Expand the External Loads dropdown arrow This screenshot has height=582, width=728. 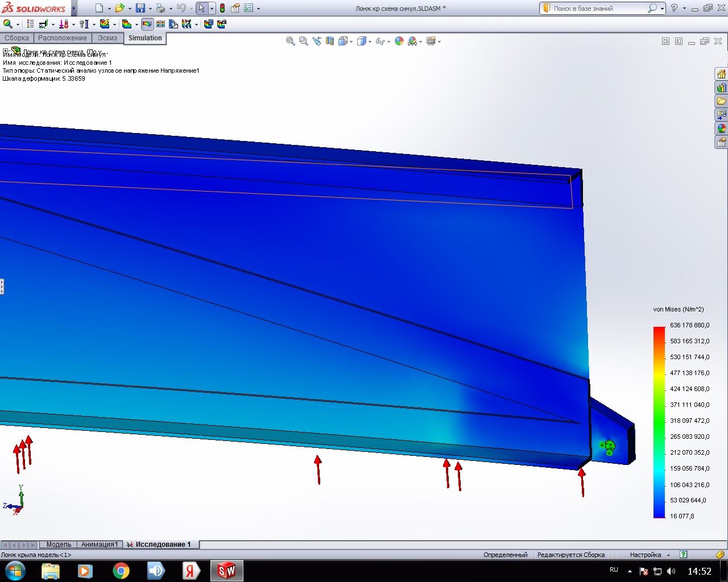click(x=73, y=24)
